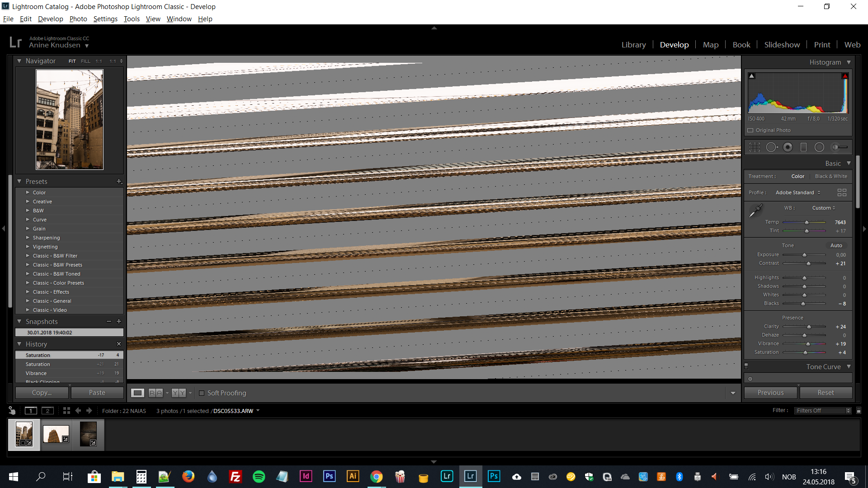Adjust the Exposure slider handle
868x488 pixels.
pos(804,255)
